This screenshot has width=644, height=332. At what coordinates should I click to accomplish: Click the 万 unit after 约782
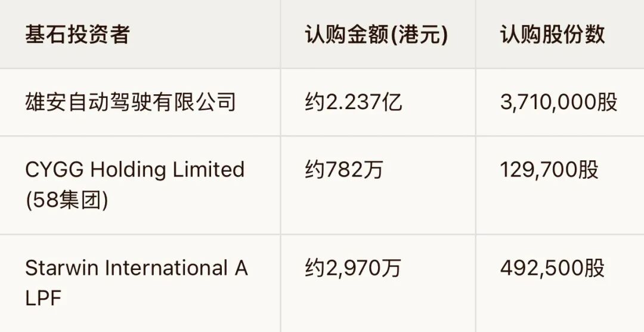click(373, 169)
